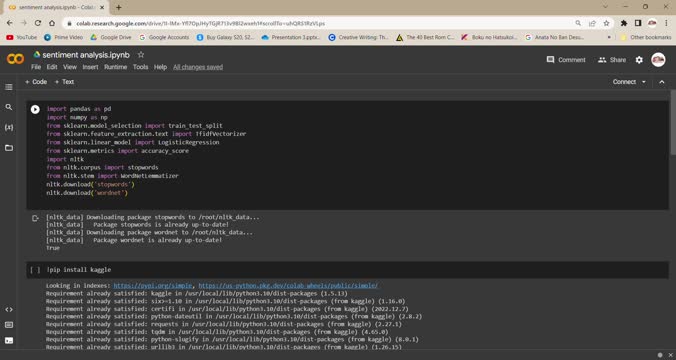Star the sentiment analysis notebook
676x360 pixels.
point(141,55)
